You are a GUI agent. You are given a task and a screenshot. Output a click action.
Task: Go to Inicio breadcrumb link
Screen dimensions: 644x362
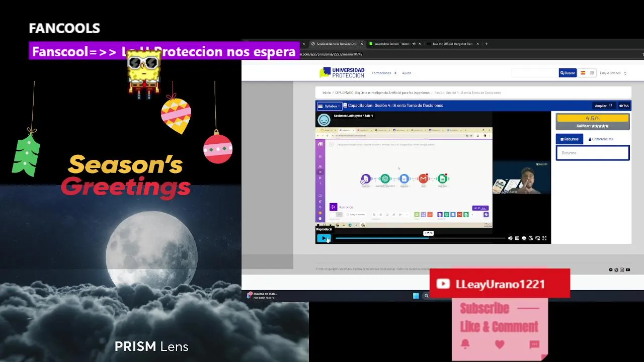[x=327, y=93]
